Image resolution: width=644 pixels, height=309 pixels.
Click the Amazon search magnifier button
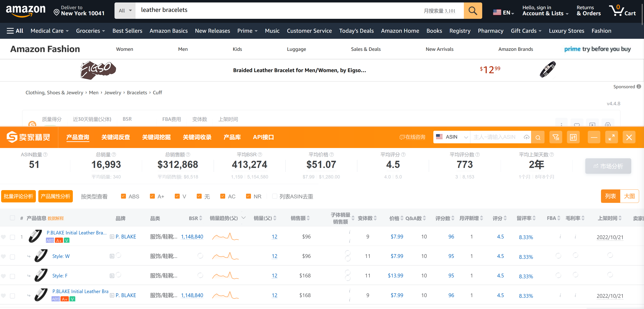click(473, 11)
